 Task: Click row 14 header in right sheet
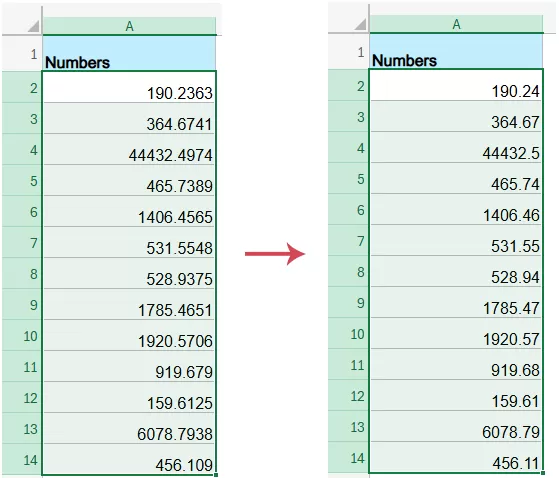coord(349,457)
